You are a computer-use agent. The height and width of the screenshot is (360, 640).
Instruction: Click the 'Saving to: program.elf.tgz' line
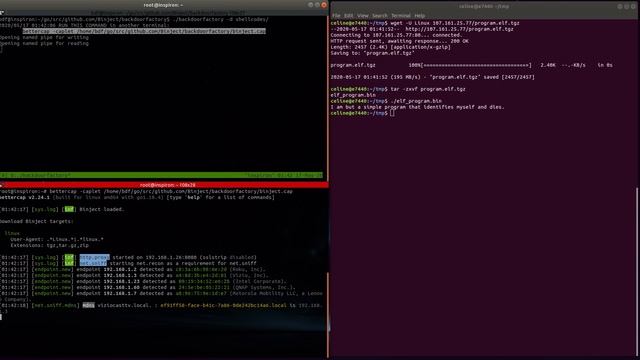click(x=372, y=53)
